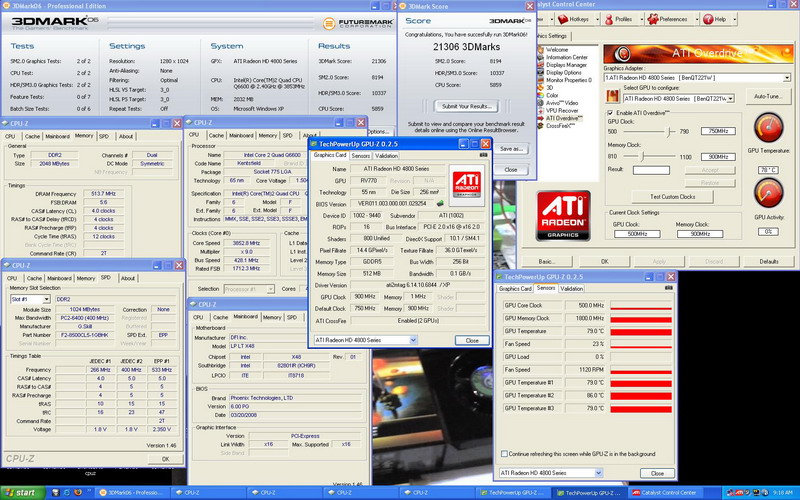
Task: Click OK button in Catalyst Control Center
Action: [605, 261]
